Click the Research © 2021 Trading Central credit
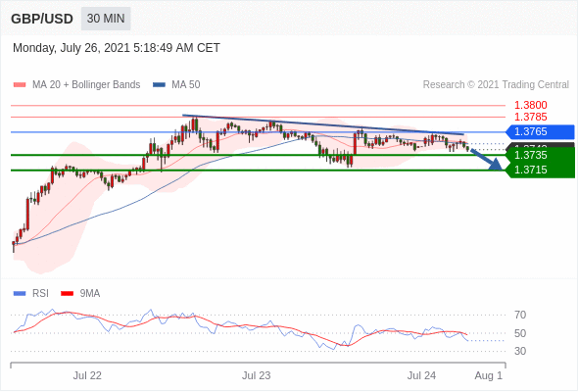The width and height of the screenshot is (578, 392). click(x=496, y=85)
